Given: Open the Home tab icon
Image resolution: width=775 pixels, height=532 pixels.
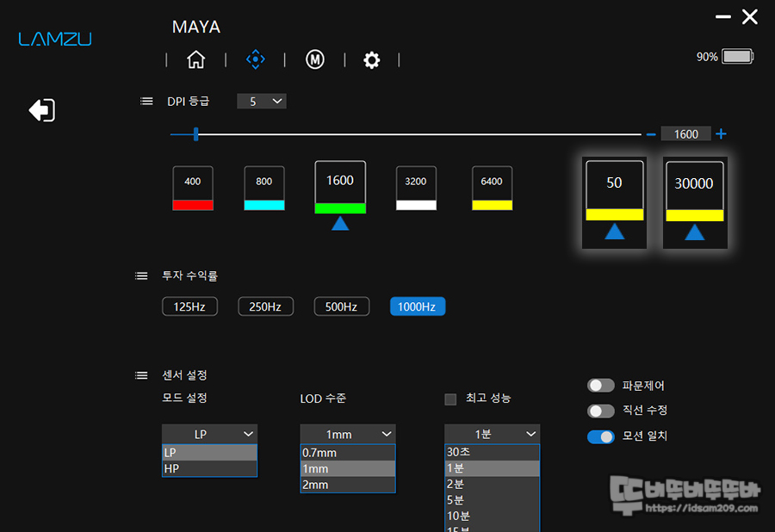Looking at the screenshot, I should [x=195, y=59].
